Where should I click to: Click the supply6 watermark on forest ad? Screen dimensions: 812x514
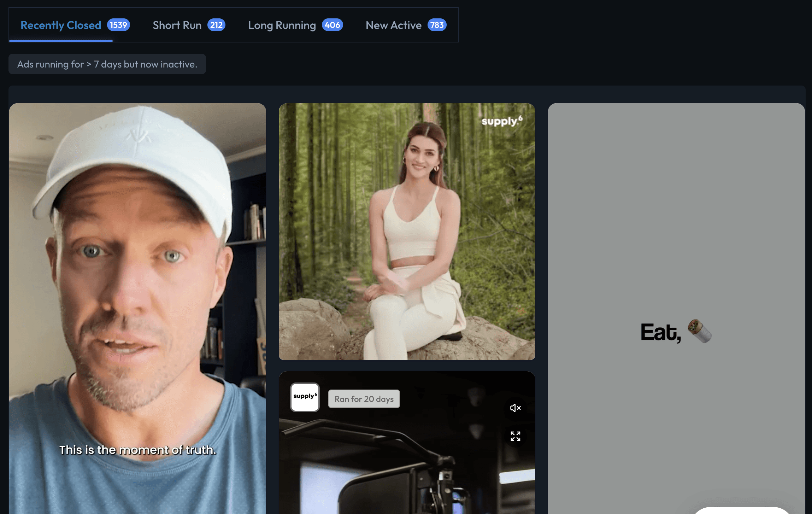click(501, 121)
